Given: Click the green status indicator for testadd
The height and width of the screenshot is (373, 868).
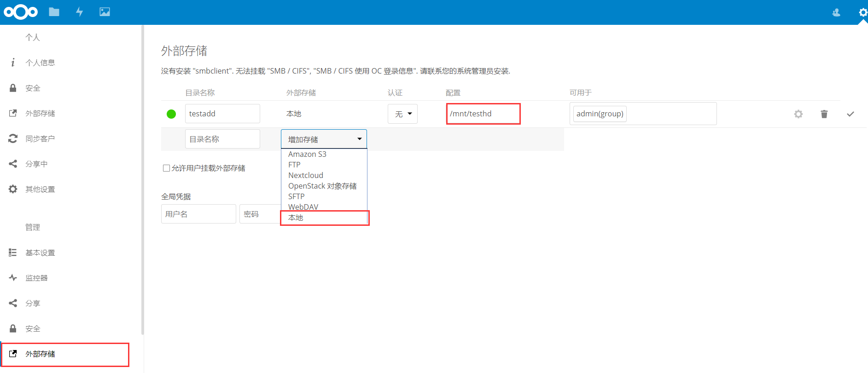Looking at the screenshot, I should pyautogui.click(x=171, y=114).
